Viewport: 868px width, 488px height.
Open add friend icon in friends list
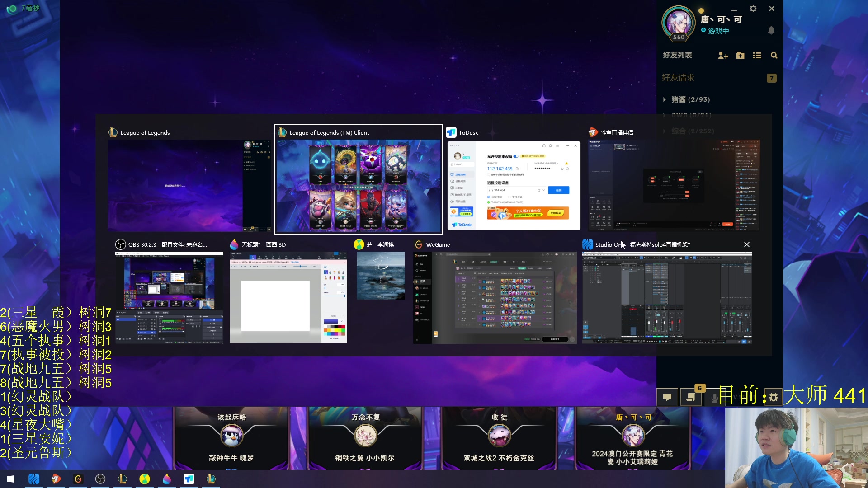pos(723,56)
